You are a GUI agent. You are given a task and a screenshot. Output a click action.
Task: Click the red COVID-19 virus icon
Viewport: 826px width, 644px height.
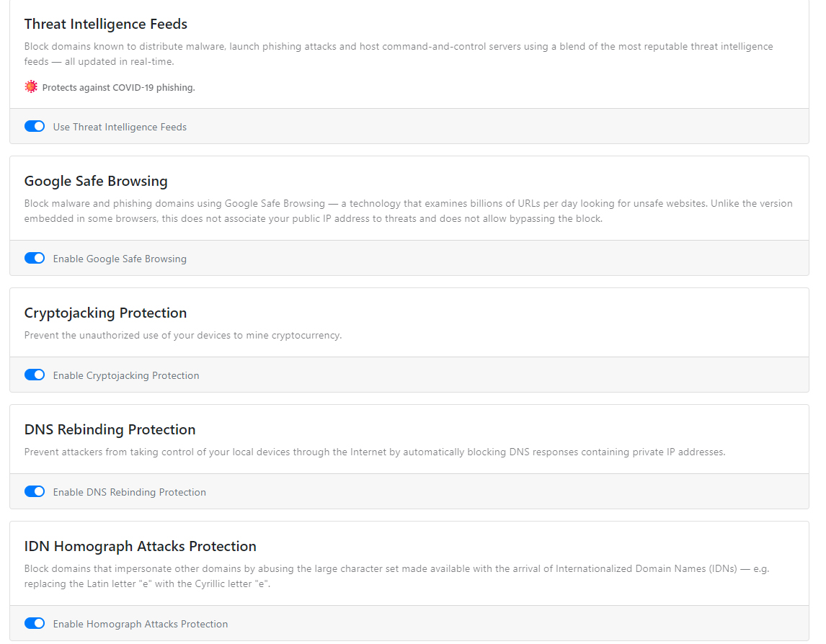(x=30, y=87)
